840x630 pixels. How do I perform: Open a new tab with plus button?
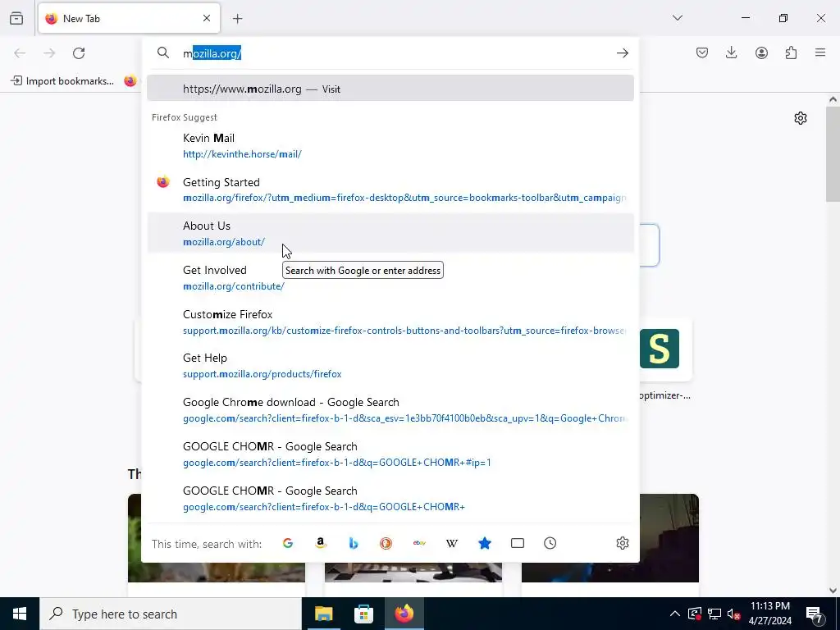click(x=237, y=19)
